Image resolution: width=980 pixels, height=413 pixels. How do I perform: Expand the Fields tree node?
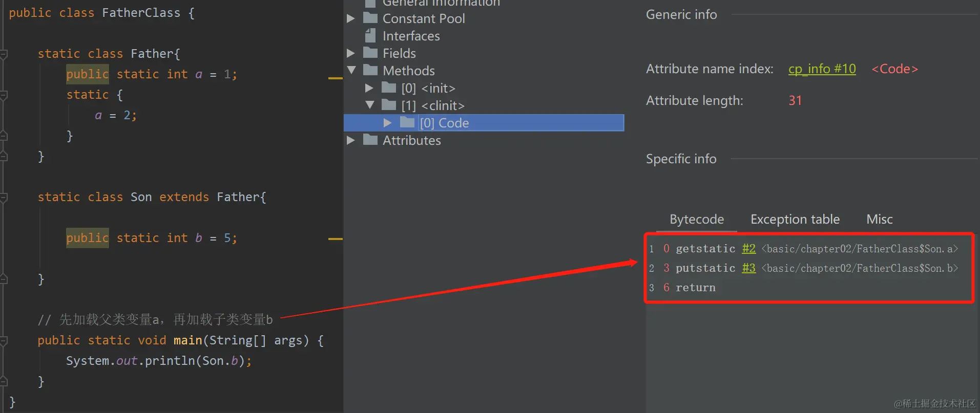351,53
